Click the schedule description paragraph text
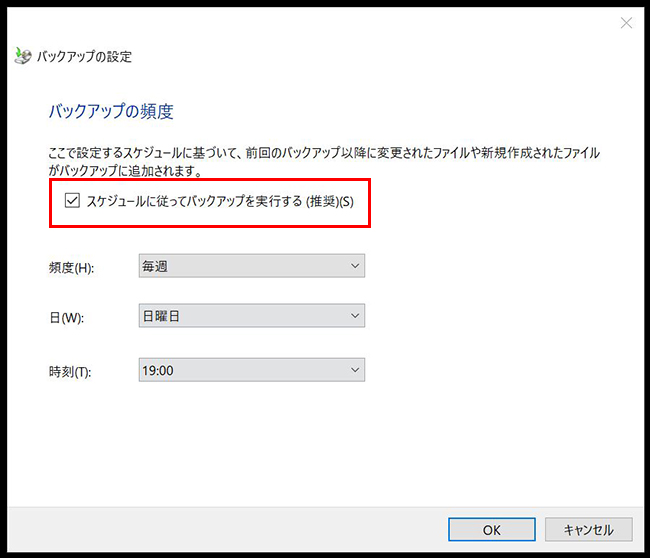Viewport: 650px width, 558px height. [324, 162]
